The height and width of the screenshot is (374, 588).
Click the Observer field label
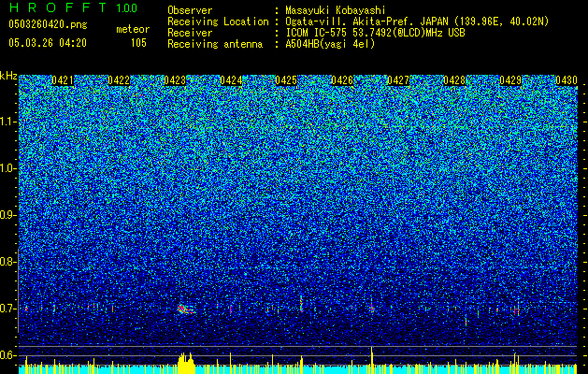[x=190, y=10]
